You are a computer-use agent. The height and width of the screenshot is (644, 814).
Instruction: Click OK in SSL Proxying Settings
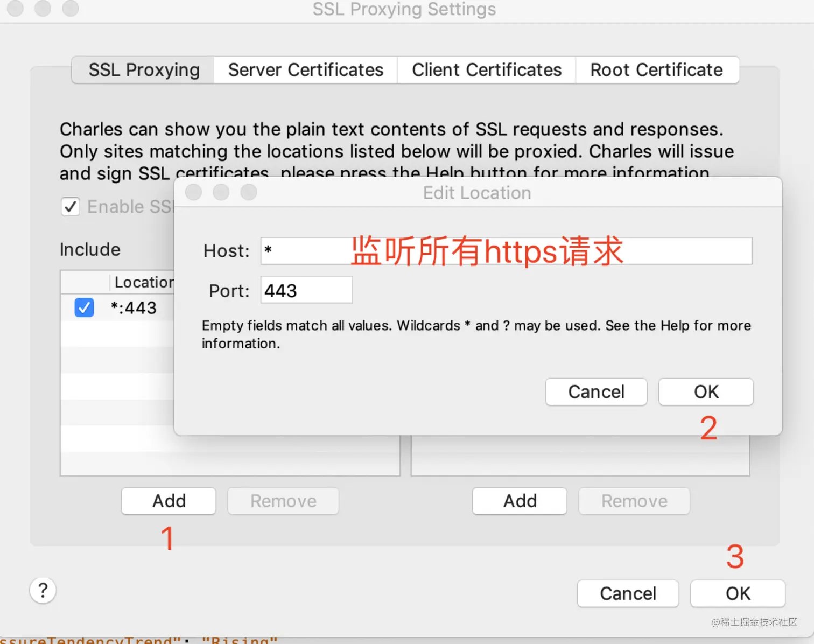coord(738,593)
